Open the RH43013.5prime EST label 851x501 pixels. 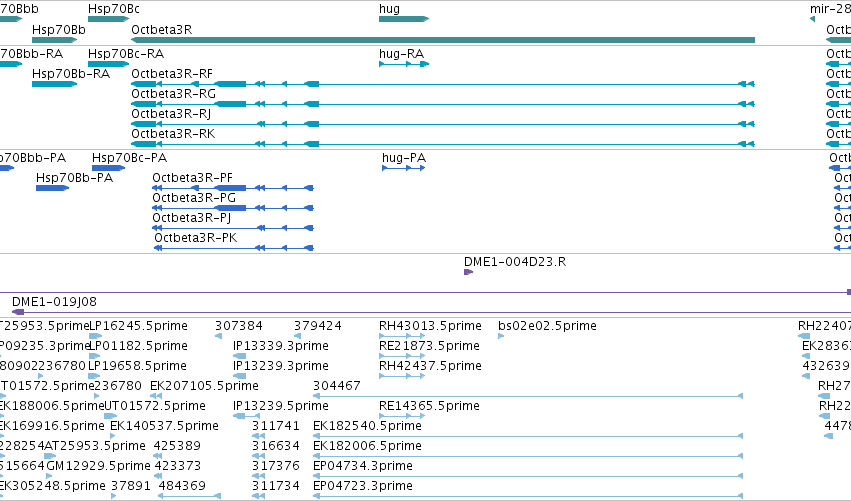pyautogui.click(x=430, y=326)
